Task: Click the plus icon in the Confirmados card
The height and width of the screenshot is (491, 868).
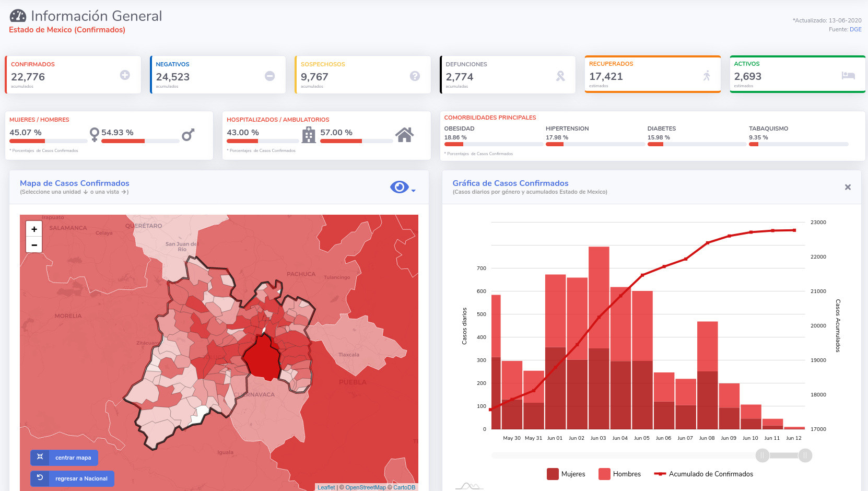Action: click(125, 75)
